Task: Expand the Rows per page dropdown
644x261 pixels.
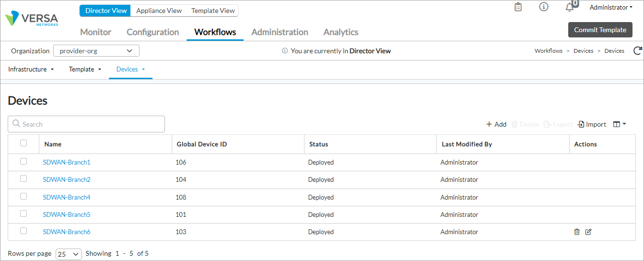Action: point(69,254)
